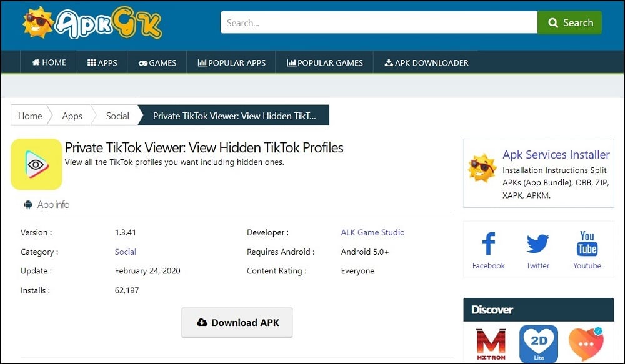Open the Mitron app icon under Discover
625x364 pixels.
point(491,344)
